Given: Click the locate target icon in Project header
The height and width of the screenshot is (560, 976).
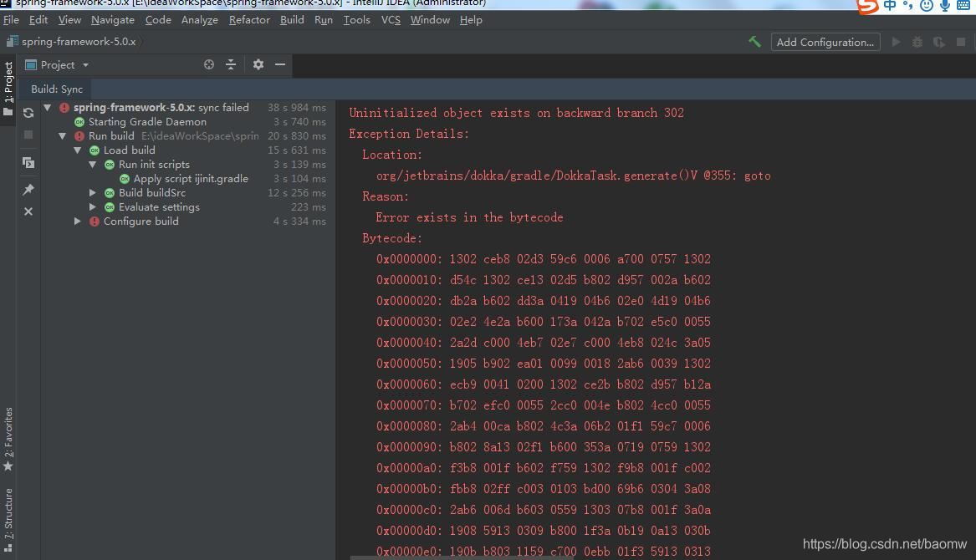Looking at the screenshot, I should pyautogui.click(x=209, y=64).
